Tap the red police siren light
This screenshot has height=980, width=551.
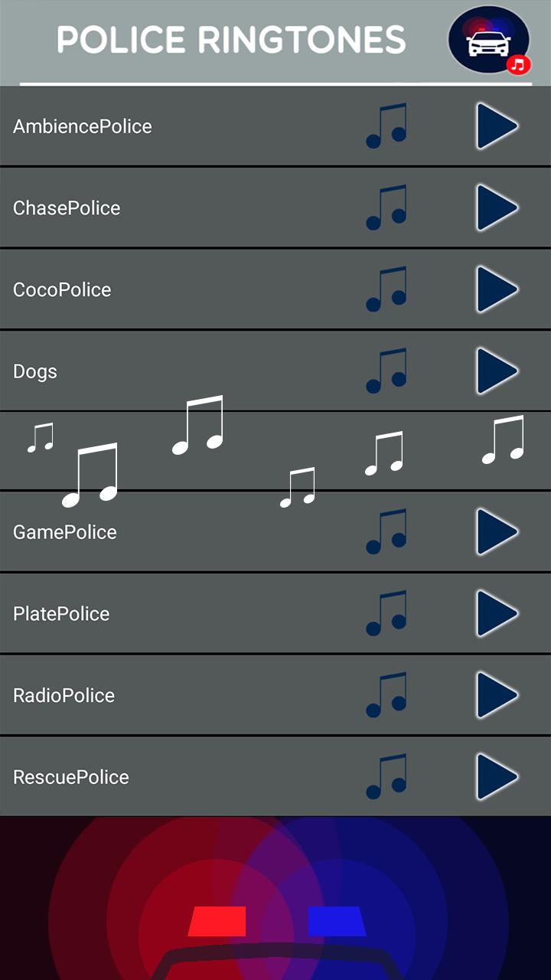point(217,921)
